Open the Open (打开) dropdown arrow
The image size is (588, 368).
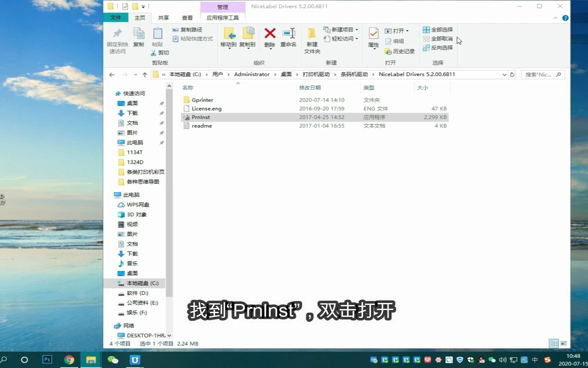click(x=407, y=31)
